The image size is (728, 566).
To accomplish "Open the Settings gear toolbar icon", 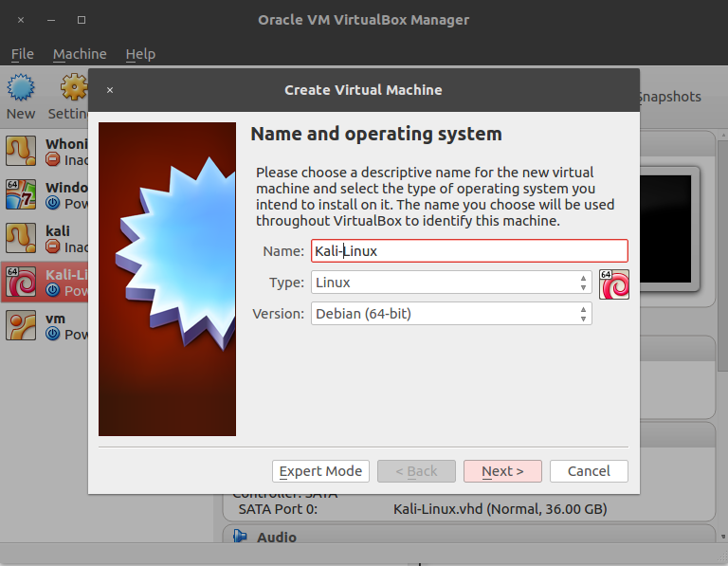I will pyautogui.click(x=74, y=87).
